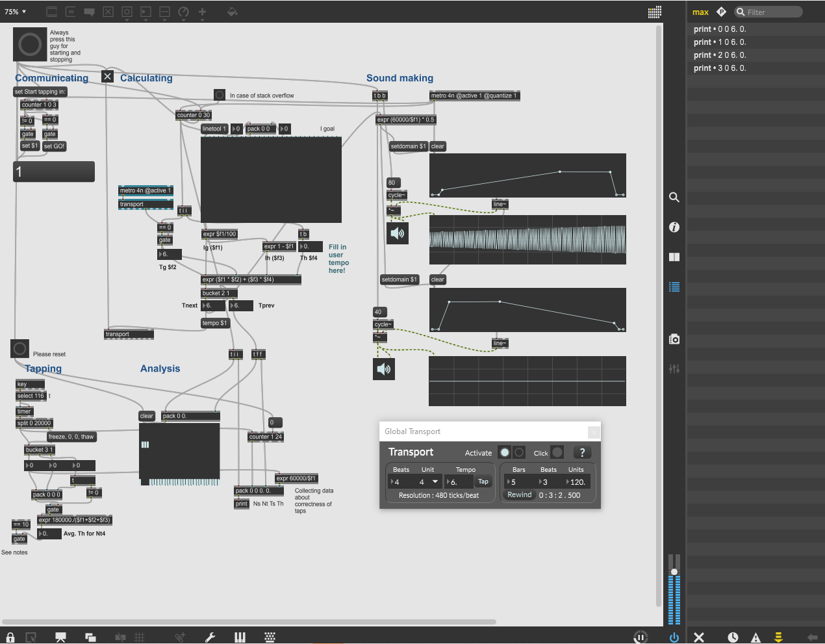
Task: Switch to Presentation mode in bottom toolbar
Action: coord(60,638)
